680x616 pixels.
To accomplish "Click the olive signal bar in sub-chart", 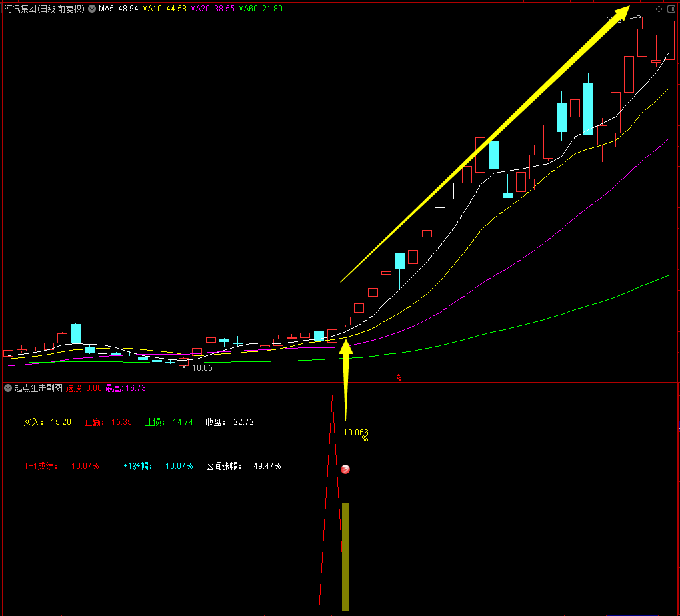I will 345,557.
